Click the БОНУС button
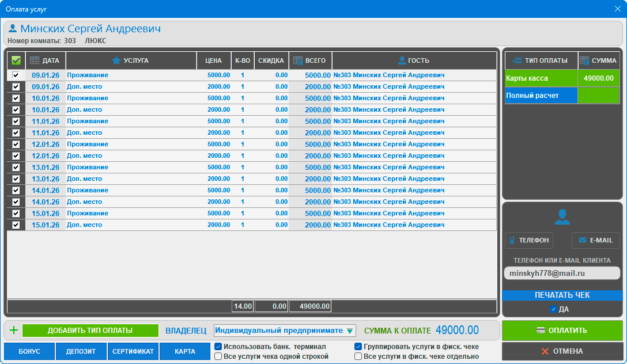Image resolution: width=627 pixels, height=364 pixels. point(29,351)
